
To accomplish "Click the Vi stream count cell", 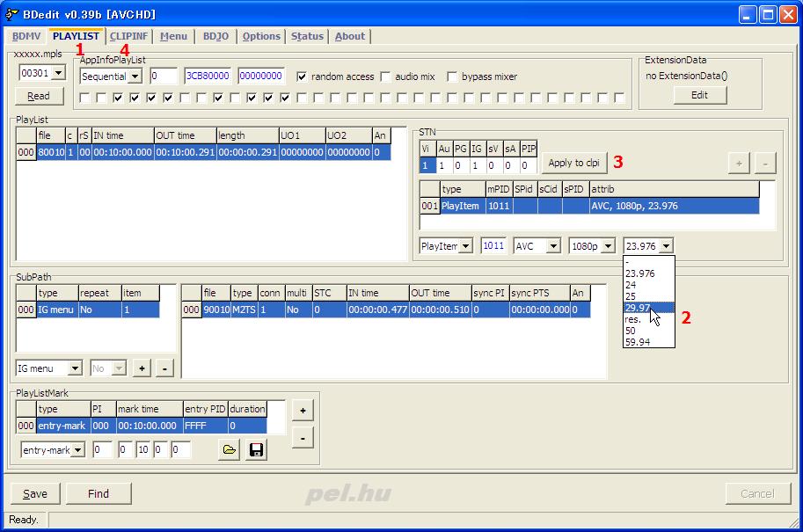I will [x=427, y=165].
